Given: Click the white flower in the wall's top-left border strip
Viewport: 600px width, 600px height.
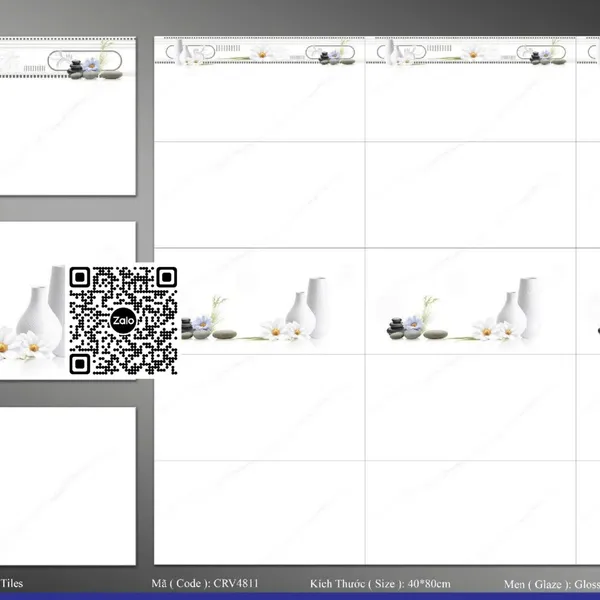Looking at the screenshot, I should [x=262, y=51].
